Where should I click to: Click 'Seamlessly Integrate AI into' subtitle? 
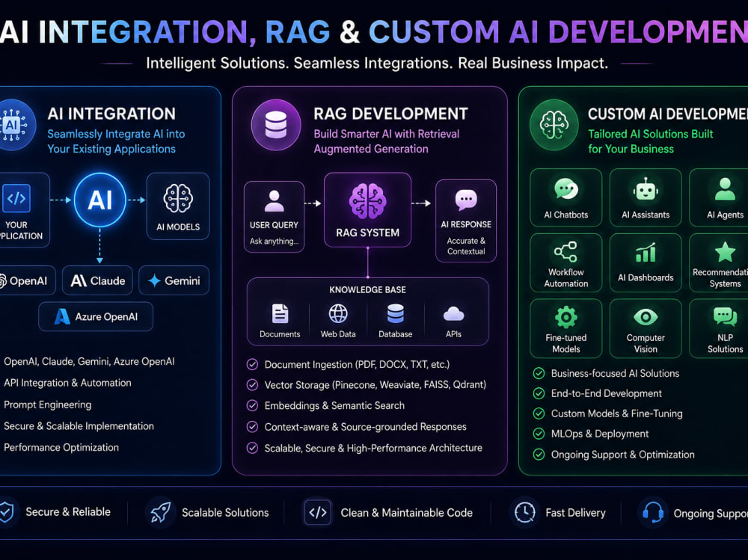coord(116,134)
